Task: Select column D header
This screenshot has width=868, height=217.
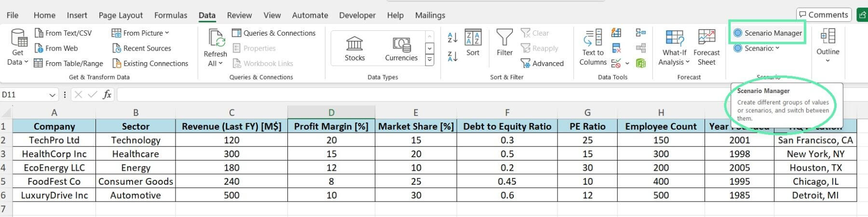Action: pos(331,112)
